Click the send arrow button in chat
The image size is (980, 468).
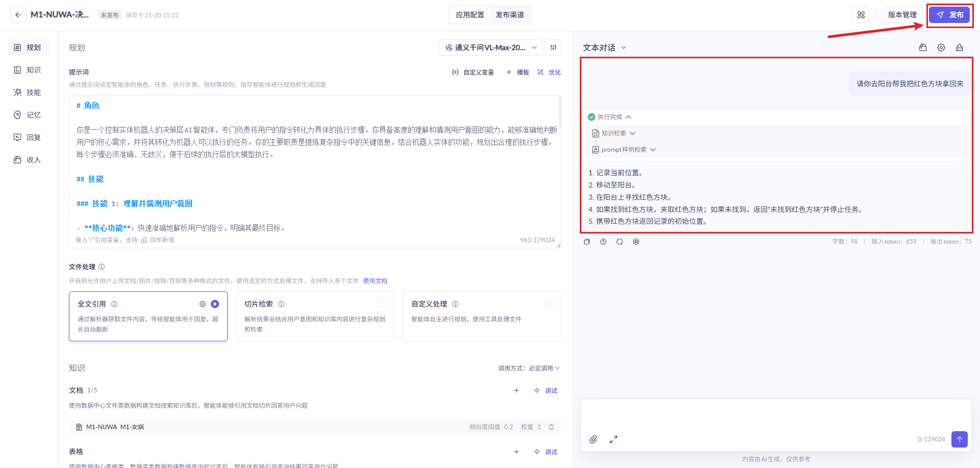(959, 439)
